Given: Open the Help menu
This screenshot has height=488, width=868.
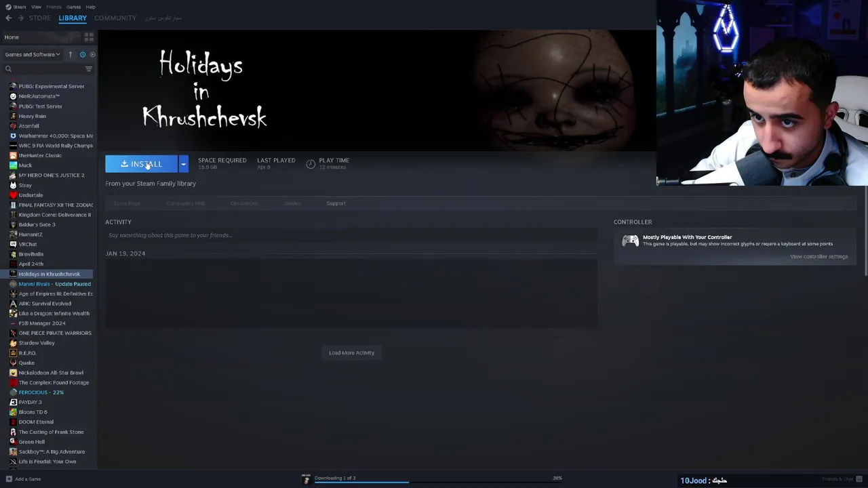Looking at the screenshot, I should click(x=91, y=7).
